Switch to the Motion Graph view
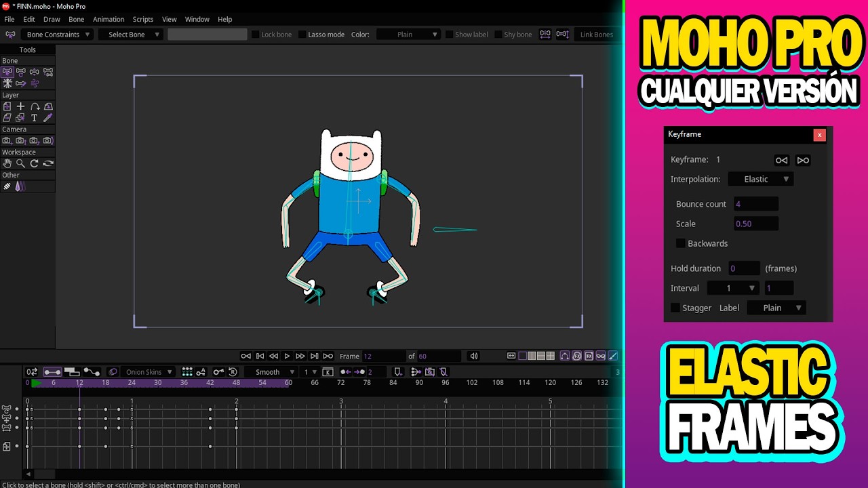 (92, 371)
